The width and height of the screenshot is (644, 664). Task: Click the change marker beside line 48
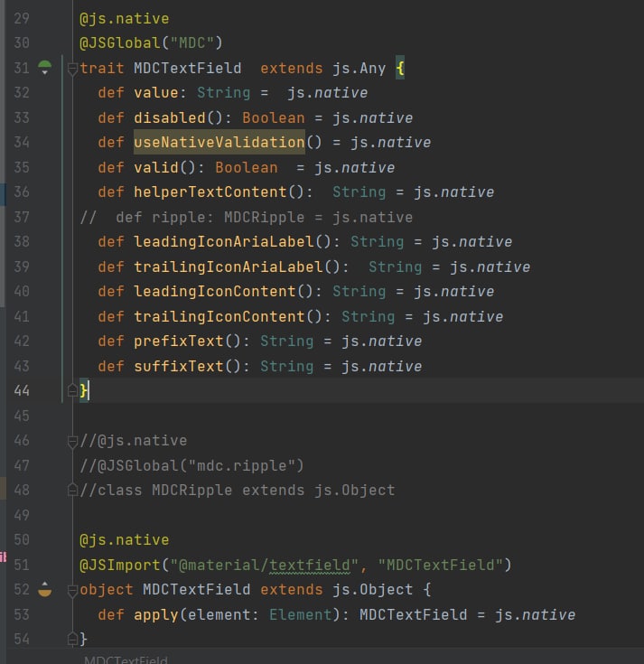pos(3,488)
